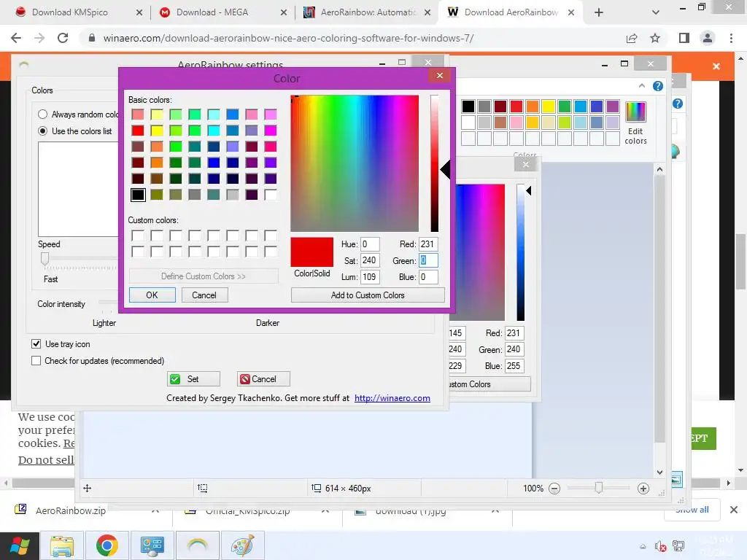Click the Color|Solid preview box

pos(312,252)
